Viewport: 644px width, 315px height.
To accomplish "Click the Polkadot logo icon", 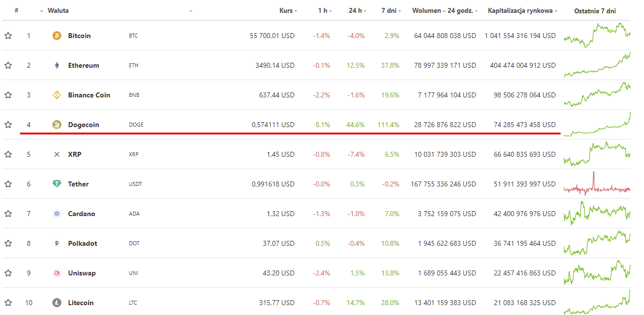I will pyautogui.click(x=57, y=243).
